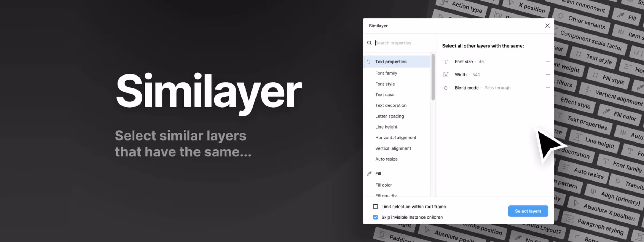Click the Width 540 row

point(496,75)
